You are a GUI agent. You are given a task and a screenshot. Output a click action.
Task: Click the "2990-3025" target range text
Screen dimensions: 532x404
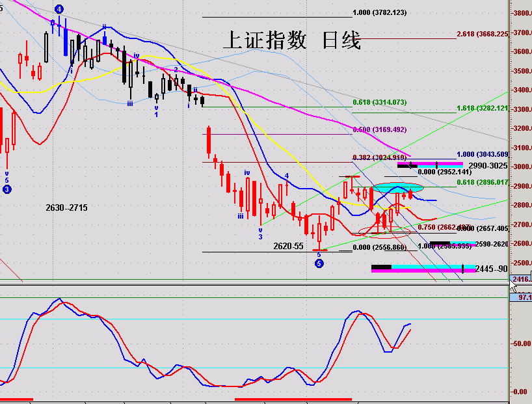pyautogui.click(x=488, y=166)
